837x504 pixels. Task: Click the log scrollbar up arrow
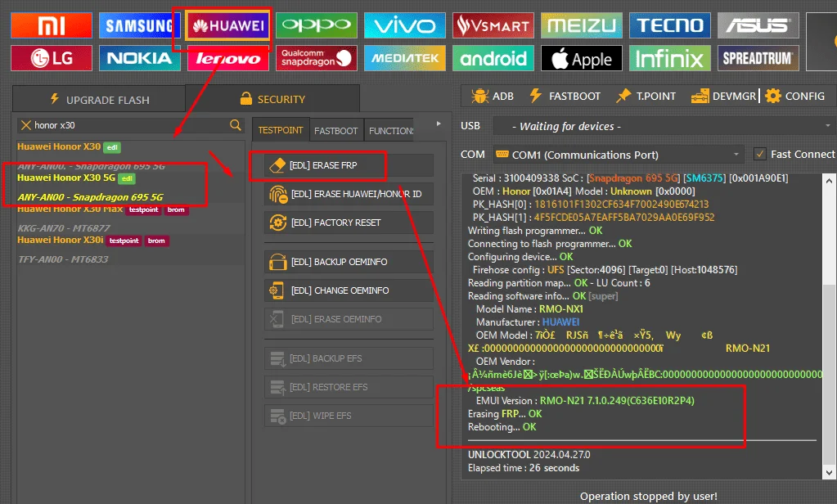(x=829, y=181)
